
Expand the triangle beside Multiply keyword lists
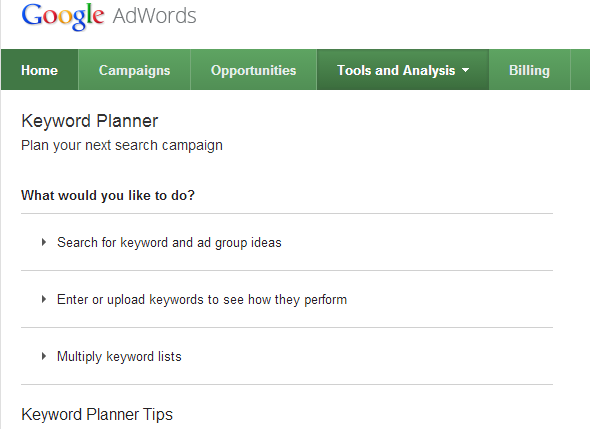click(x=44, y=356)
